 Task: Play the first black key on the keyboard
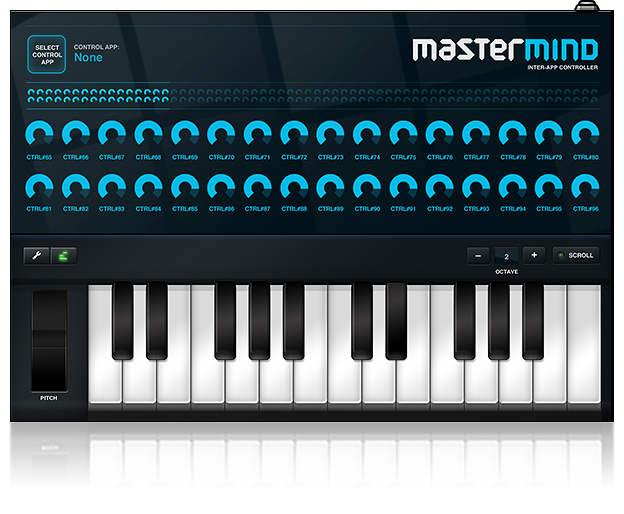(x=123, y=321)
